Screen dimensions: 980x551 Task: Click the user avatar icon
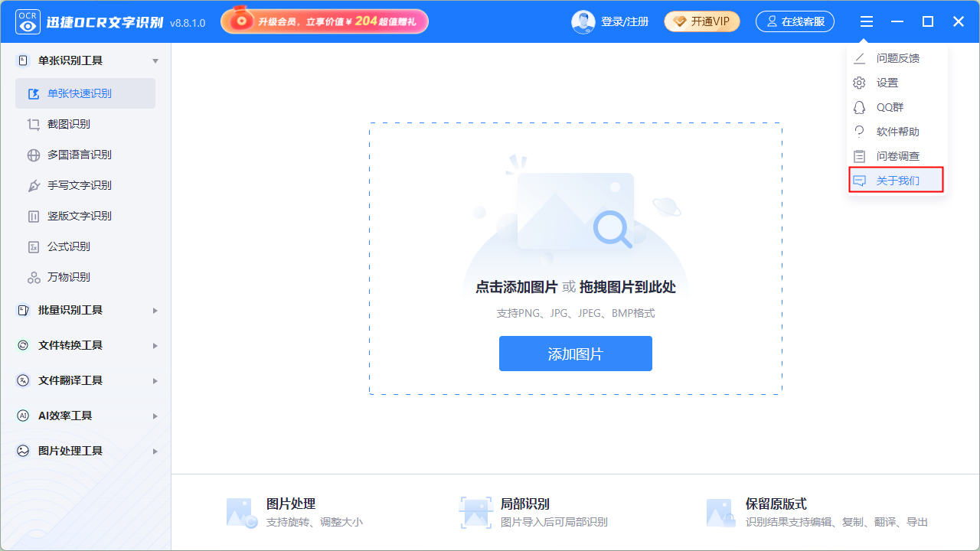(x=583, y=21)
